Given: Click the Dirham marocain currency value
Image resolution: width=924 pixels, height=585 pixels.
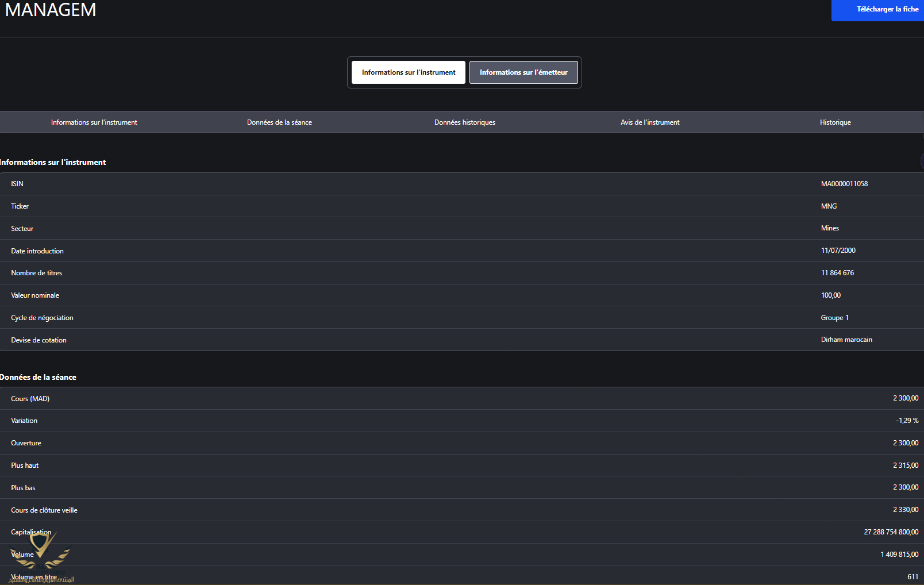Looking at the screenshot, I should pos(846,340).
